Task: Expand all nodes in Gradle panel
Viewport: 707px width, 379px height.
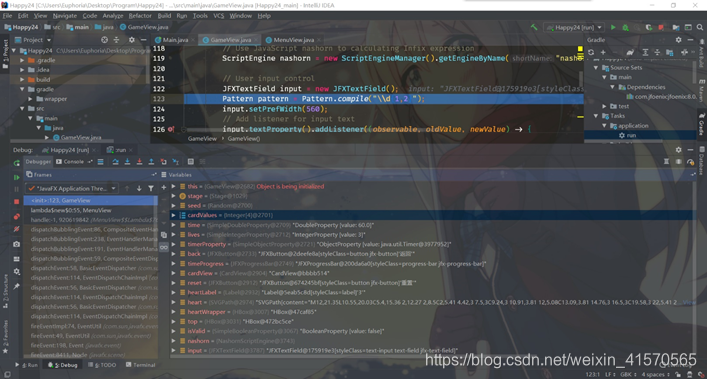Action: tap(645, 52)
